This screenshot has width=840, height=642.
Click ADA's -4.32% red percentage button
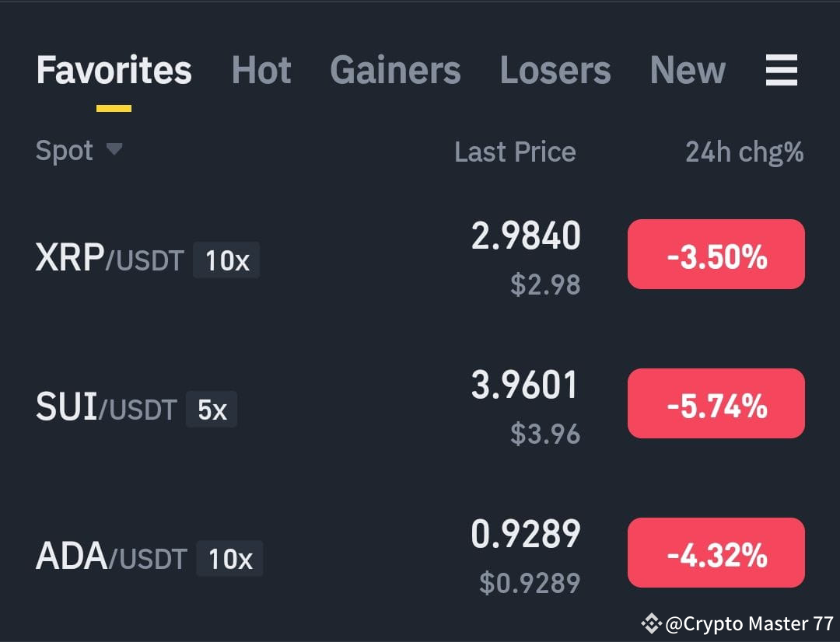tap(716, 553)
